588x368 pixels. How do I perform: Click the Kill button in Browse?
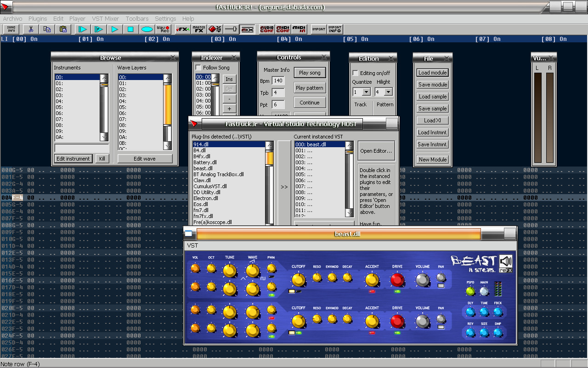[x=102, y=159]
